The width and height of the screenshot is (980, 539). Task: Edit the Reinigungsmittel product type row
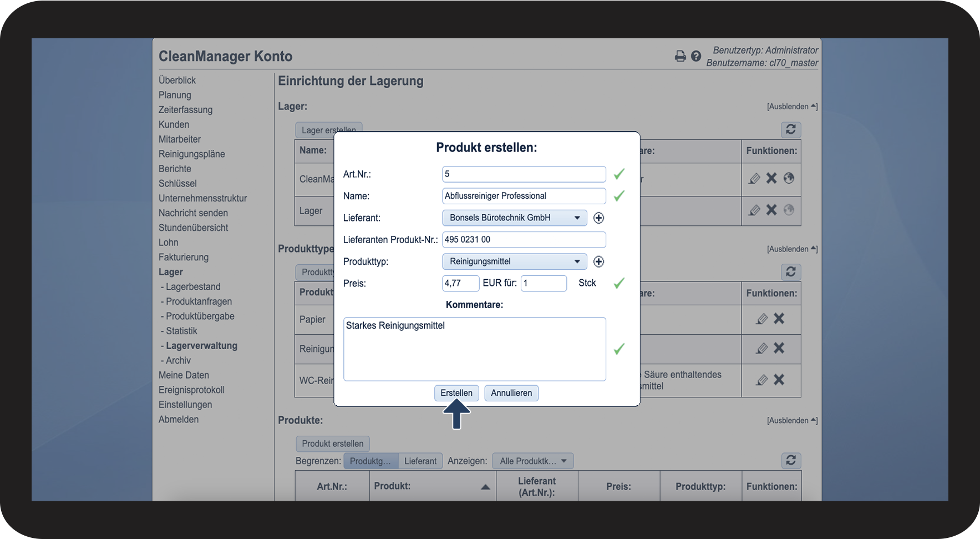pos(762,348)
